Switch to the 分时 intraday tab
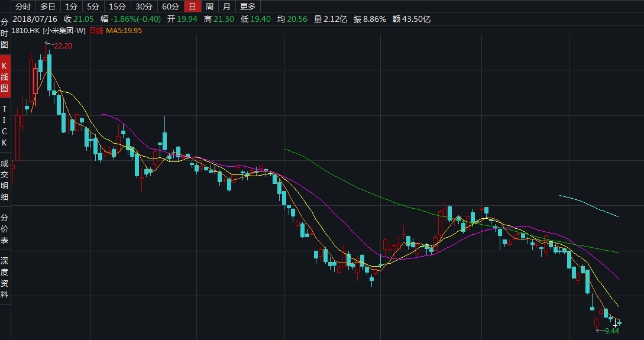 click(22, 7)
